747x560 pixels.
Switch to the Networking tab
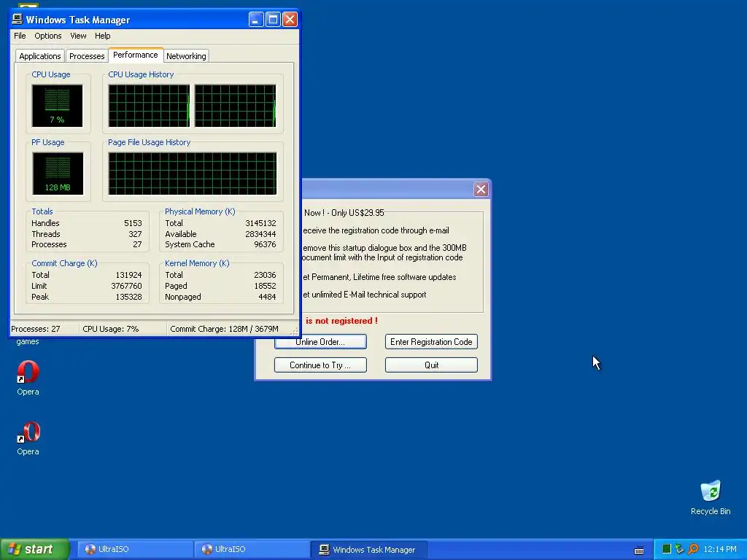pyautogui.click(x=186, y=56)
